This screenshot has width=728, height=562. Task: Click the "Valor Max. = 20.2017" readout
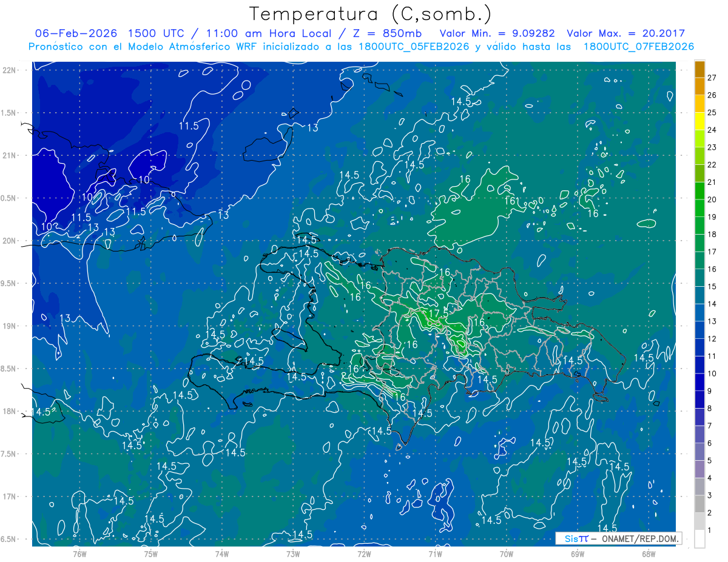click(626, 33)
